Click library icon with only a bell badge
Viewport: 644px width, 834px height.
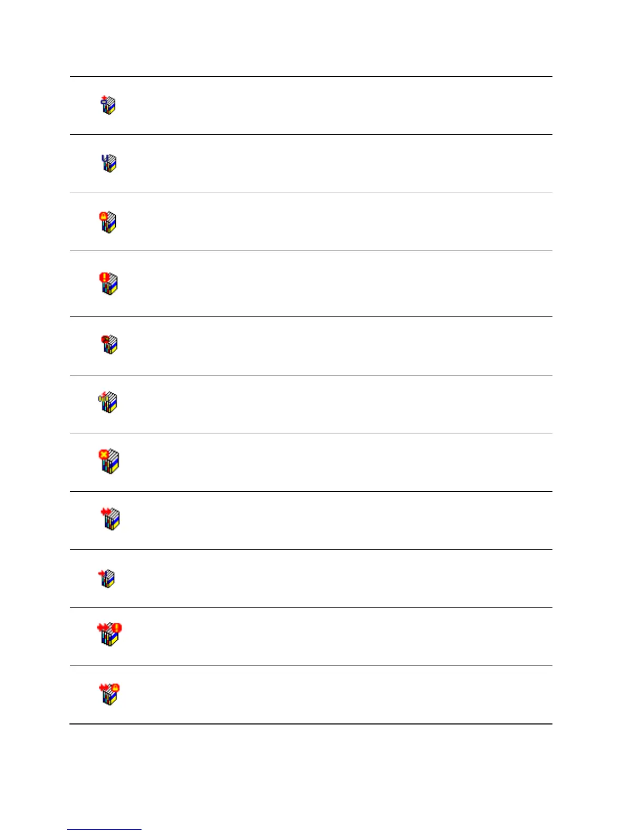tap(108, 222)
